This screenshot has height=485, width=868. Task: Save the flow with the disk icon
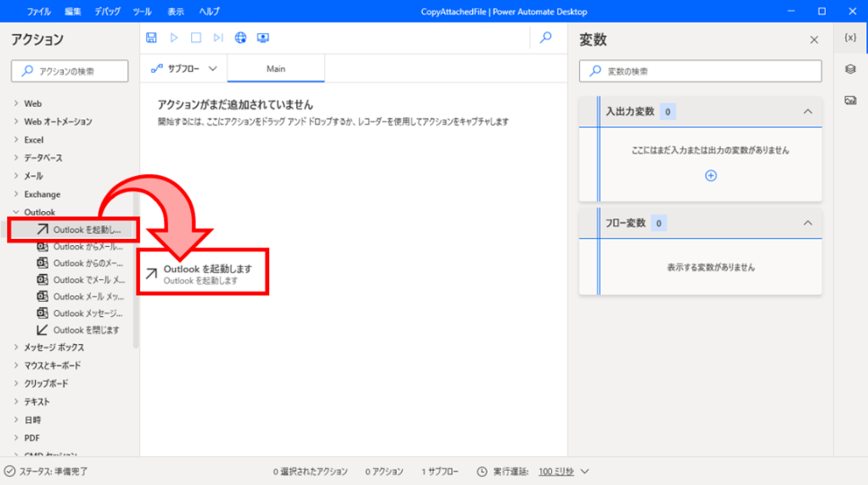pos(151,37)
